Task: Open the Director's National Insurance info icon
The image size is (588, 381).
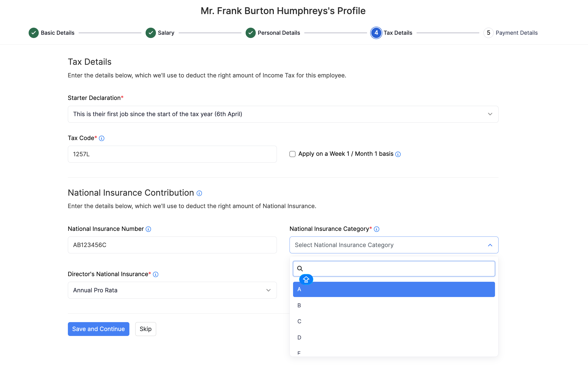Action: click(x=155, y=274)
